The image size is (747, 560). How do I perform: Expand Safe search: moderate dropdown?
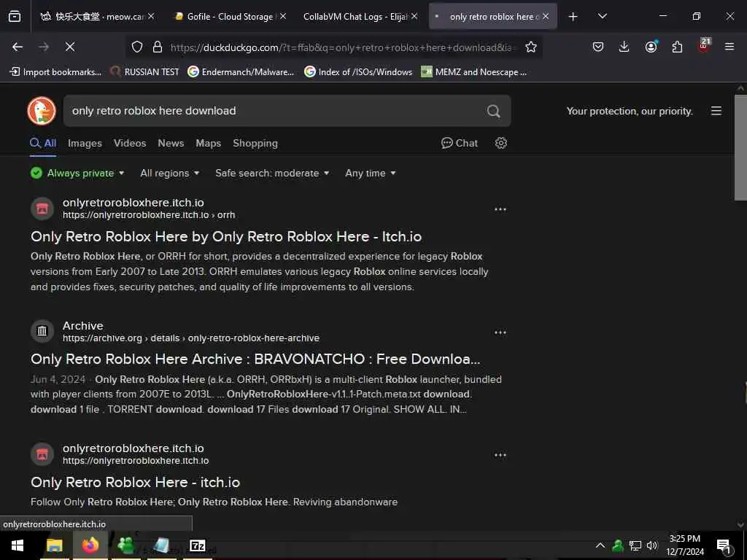(272, 173)
